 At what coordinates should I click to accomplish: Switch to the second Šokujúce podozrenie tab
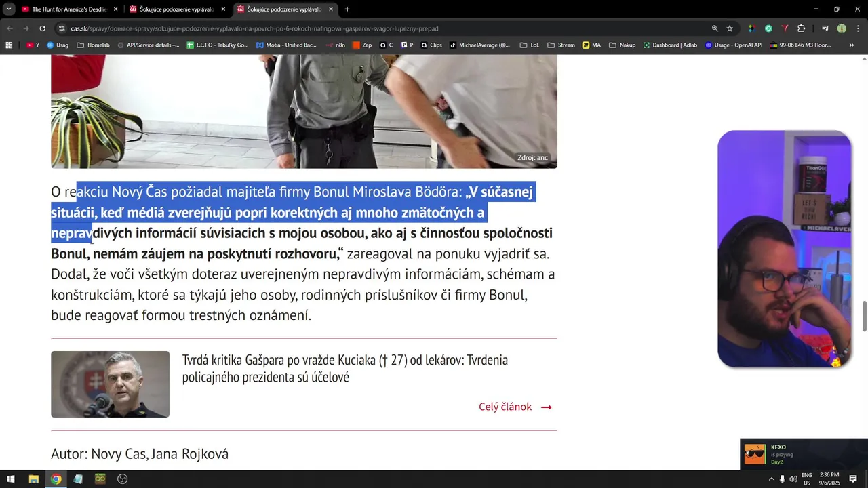(x=285, y=9)
